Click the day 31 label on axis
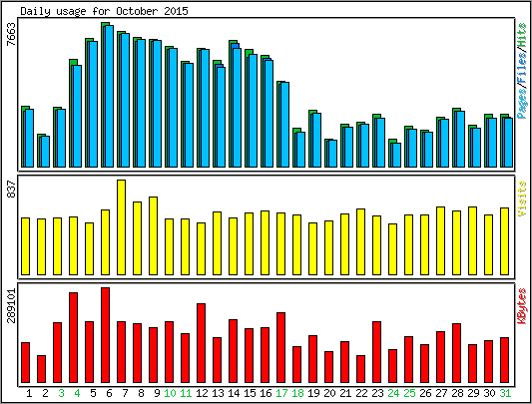Image resolution: width=532 pixels, height=404 pixels. (505, 393)
